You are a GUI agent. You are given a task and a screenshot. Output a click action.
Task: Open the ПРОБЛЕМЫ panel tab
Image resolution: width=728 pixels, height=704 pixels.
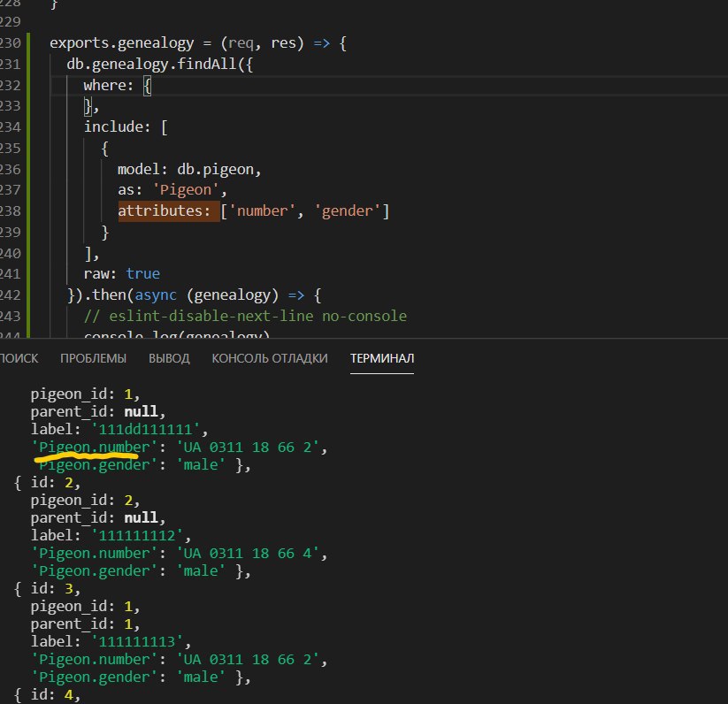point(93,358)
